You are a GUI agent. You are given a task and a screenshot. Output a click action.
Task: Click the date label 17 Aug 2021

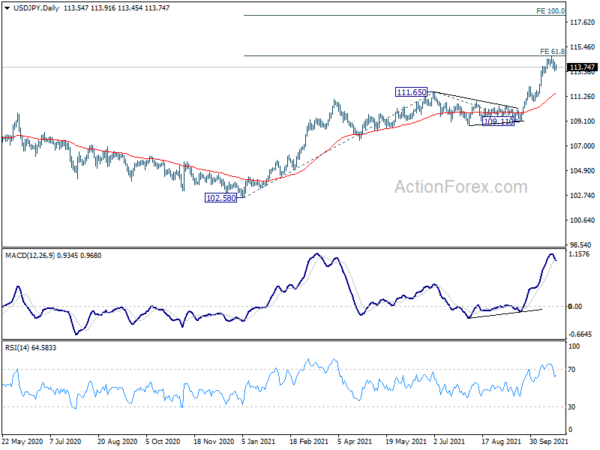[501, 442]
